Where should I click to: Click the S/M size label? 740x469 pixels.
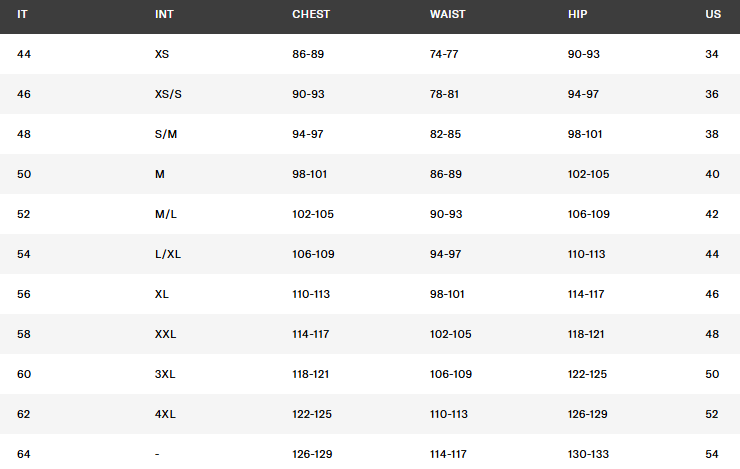(x=167, y=134)
